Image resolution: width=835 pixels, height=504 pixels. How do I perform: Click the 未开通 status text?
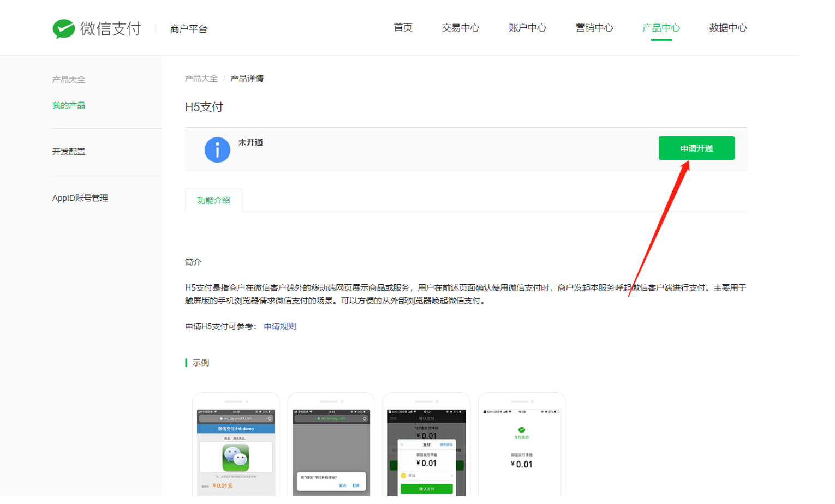250,142
